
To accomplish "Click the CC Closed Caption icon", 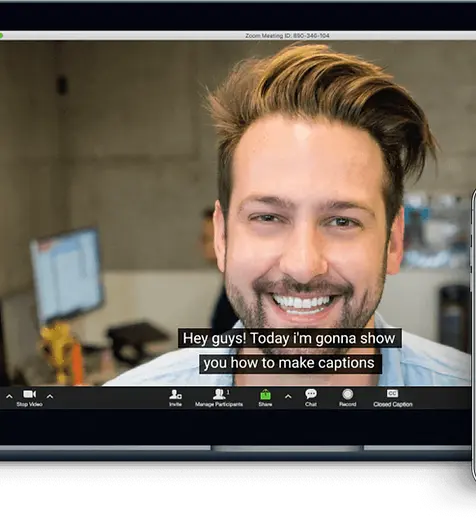I will pyautogui.click(x=392, y=394).
